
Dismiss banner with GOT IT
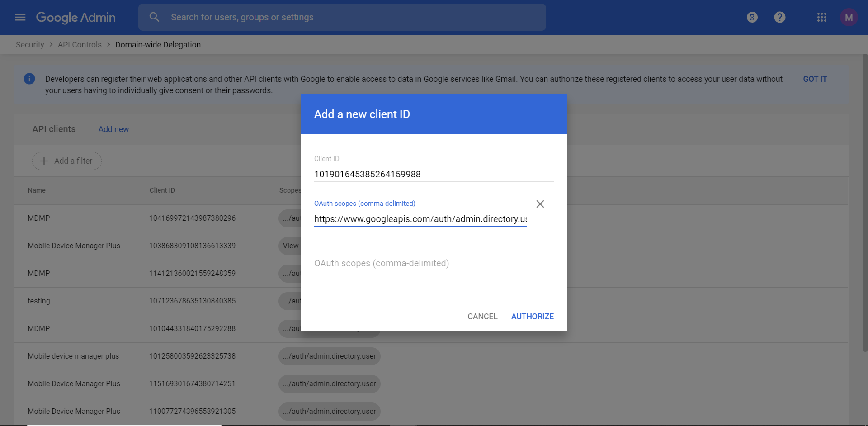point(815,79)
